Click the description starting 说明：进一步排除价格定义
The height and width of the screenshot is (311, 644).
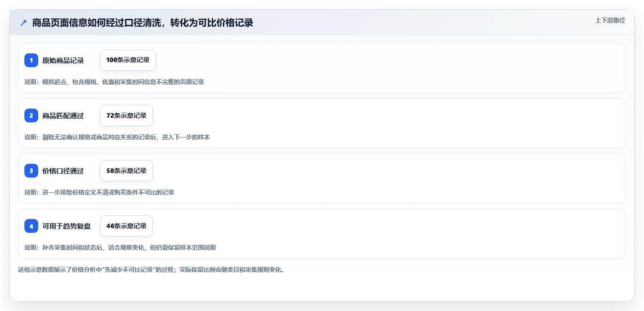(x=99, y=192)
